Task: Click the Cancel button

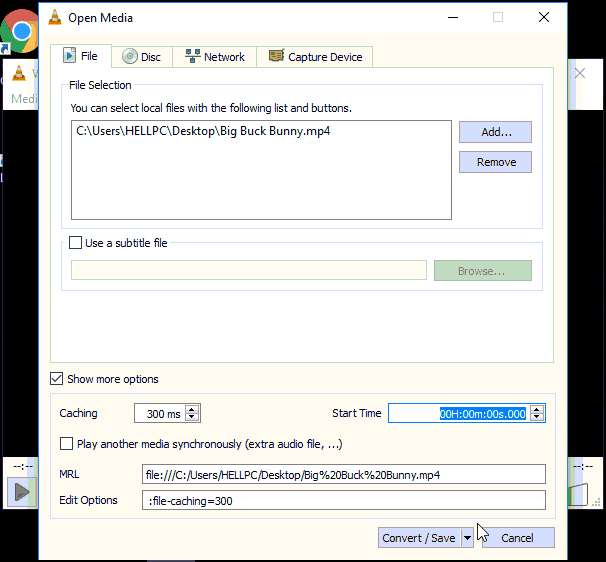Action: [518, 538]
